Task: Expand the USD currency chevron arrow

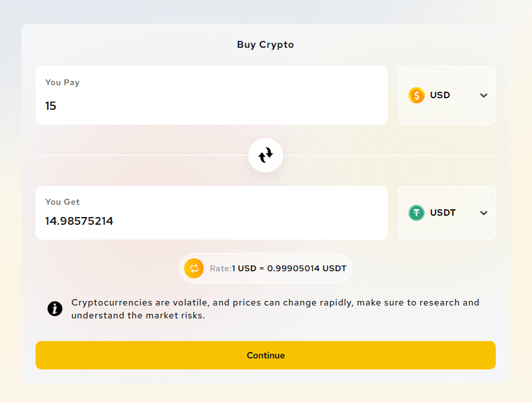Action: pyautogui.click(x=484, y=96)
